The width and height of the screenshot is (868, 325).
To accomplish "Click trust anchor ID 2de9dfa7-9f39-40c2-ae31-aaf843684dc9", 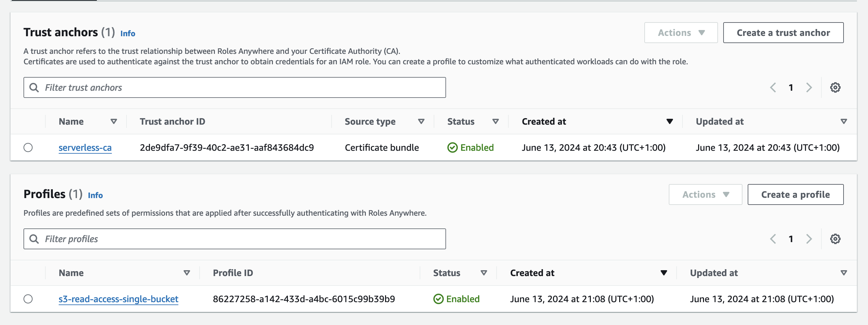I will [x=227, y=148].
